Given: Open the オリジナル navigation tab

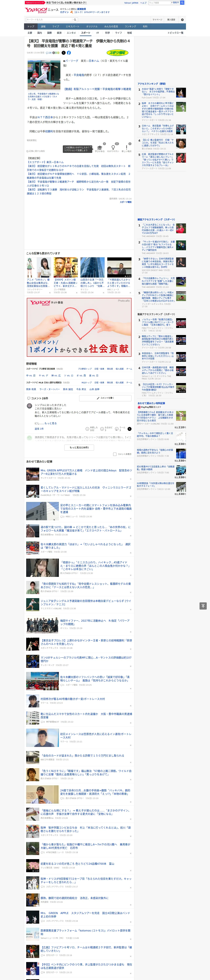Looking at the screenshot, I should [92, 27].
